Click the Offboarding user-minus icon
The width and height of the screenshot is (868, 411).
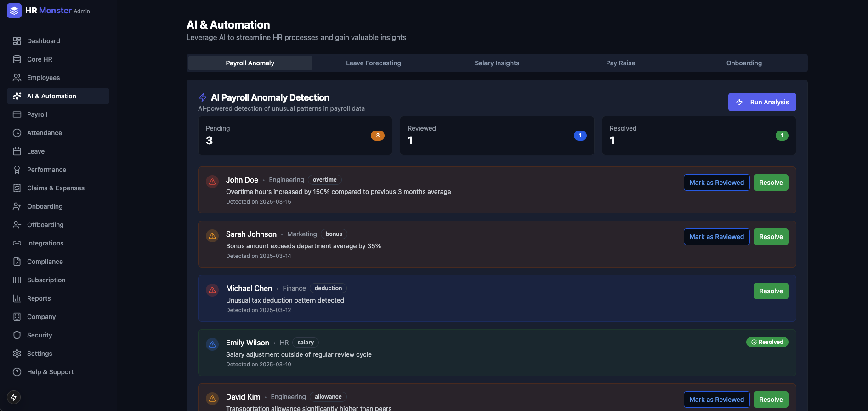[17, 225]
